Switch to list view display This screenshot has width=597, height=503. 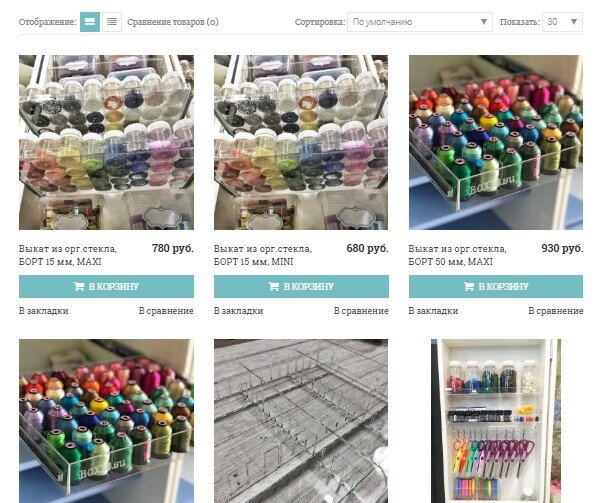point(112,22)
